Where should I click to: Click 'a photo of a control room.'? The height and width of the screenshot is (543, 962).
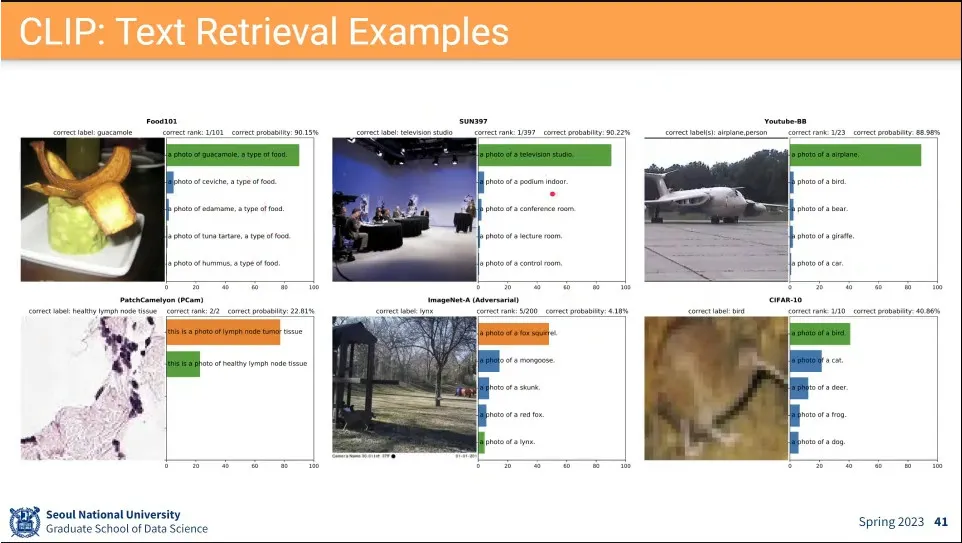point(520,263)
